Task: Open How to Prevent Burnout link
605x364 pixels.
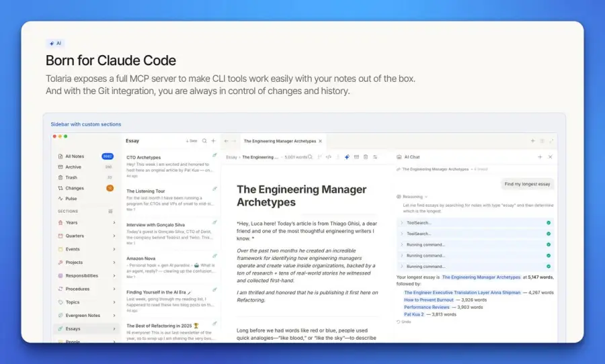Action: [429, 300]
